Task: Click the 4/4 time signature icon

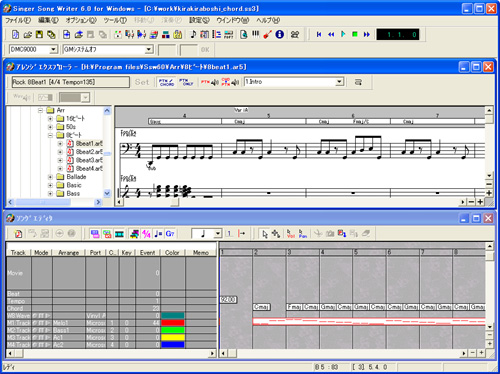Action: pos(146,234)
